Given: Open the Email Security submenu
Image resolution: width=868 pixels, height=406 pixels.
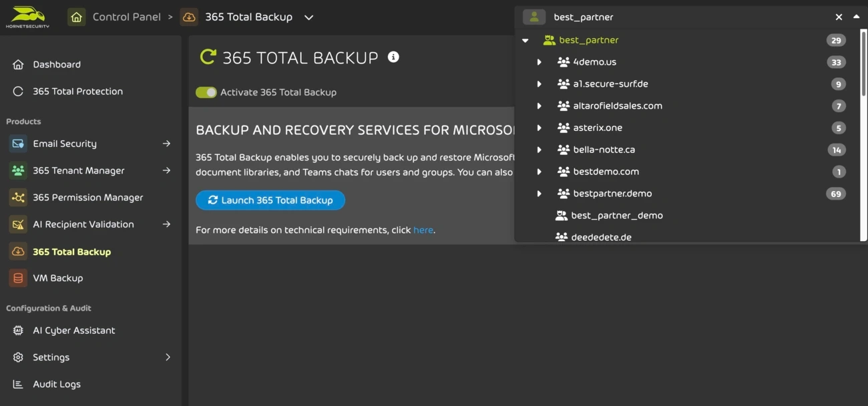Looking at the screenshot, I should tap(166, 144).
